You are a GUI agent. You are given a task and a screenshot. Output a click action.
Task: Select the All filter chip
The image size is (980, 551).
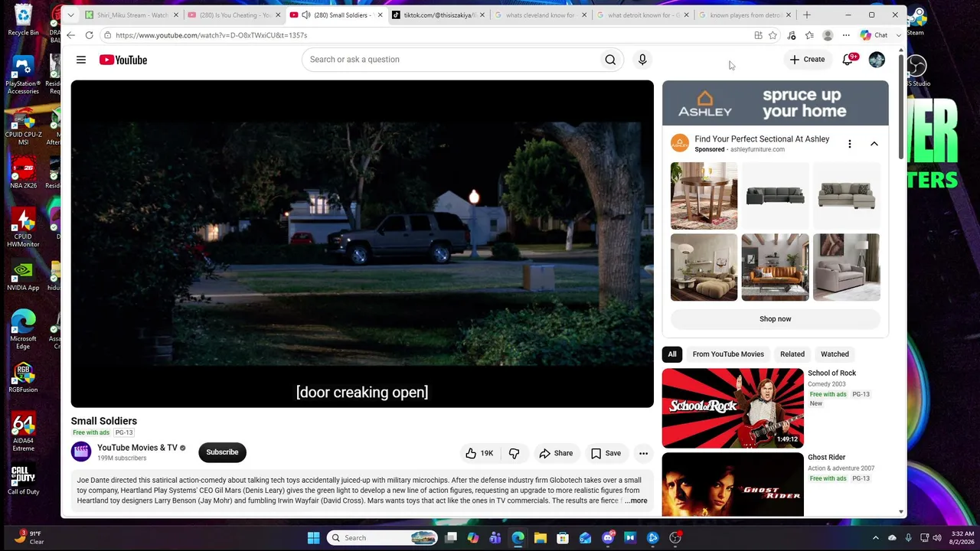click(672, 354)
